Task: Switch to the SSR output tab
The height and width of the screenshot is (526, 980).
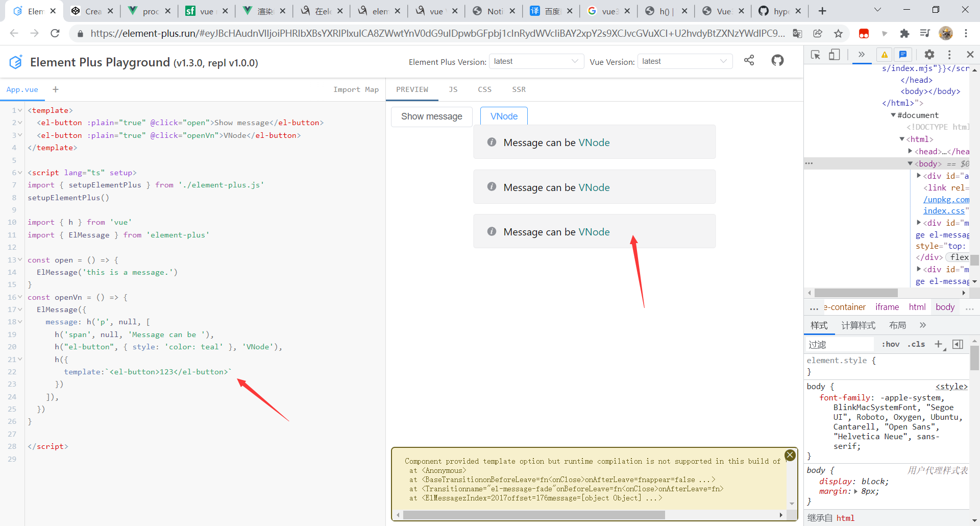Action: coord(519,89)
